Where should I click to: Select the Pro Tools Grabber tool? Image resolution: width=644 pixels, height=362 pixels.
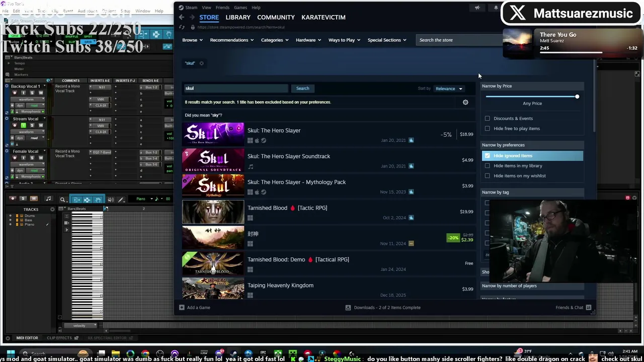click(x=98, y=200)
